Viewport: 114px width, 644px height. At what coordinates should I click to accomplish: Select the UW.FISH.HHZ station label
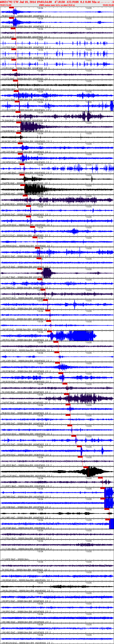coord(26,89)
